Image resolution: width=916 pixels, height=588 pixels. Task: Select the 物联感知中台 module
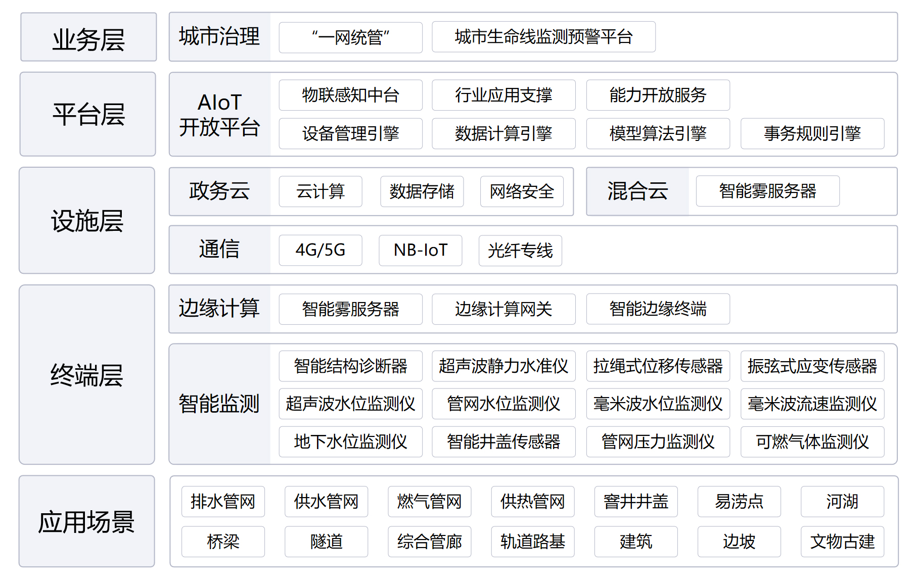pyautogui.click(x=350, y=95)
